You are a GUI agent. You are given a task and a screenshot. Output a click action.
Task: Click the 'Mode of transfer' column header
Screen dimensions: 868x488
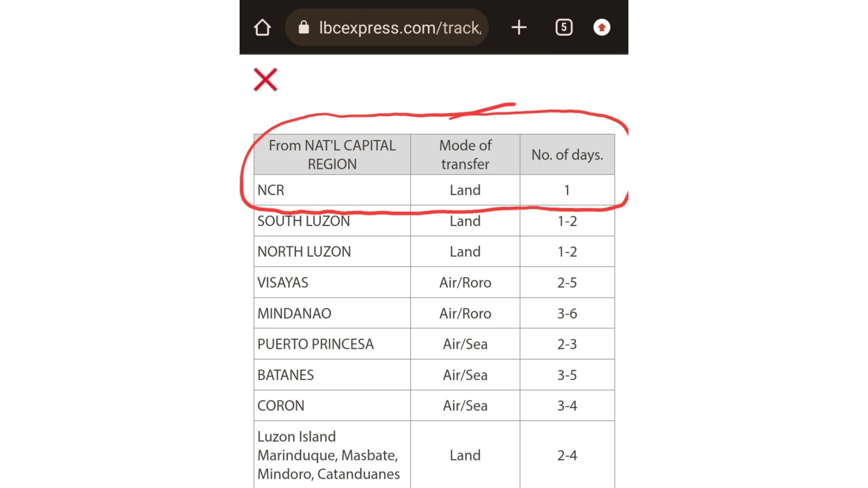pyautogui.click(x=465, y=155)
